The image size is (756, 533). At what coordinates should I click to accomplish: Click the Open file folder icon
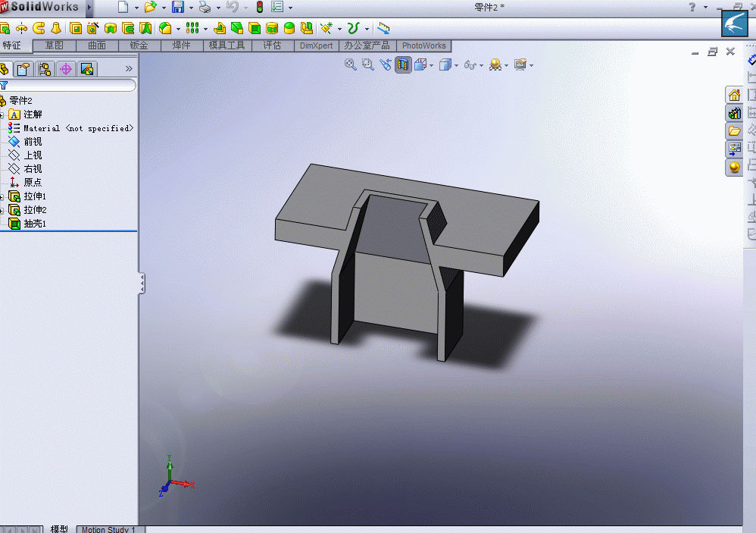click(151, 8)
